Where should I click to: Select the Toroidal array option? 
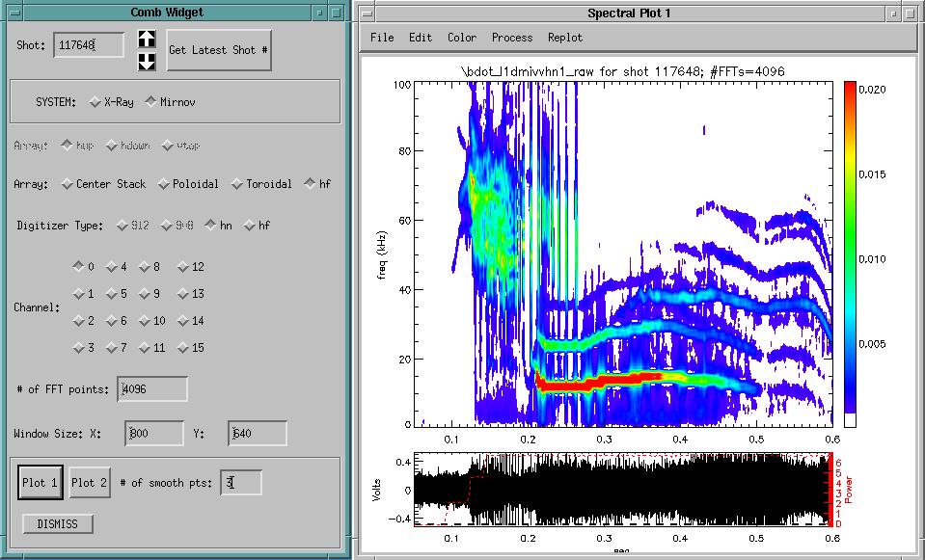(x=237, y=184)
